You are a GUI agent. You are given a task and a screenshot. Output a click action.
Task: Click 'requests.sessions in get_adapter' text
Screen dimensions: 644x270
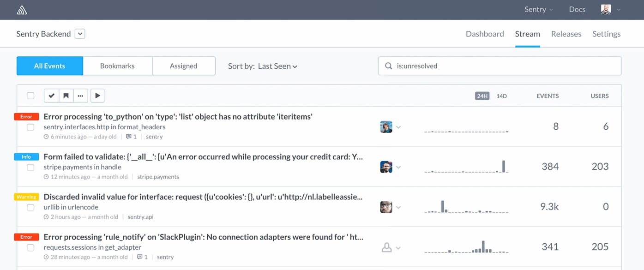tap(92, 247)
